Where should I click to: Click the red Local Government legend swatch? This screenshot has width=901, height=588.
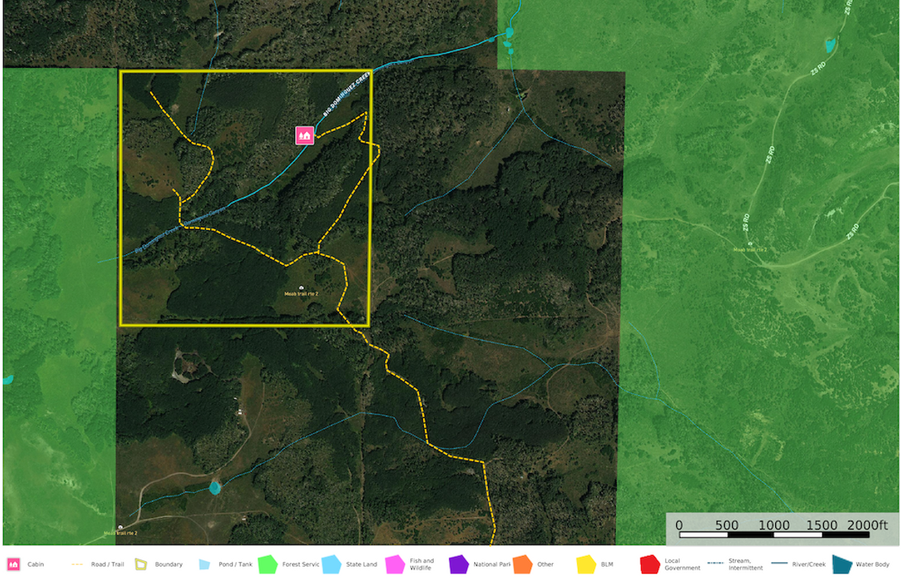649,564
